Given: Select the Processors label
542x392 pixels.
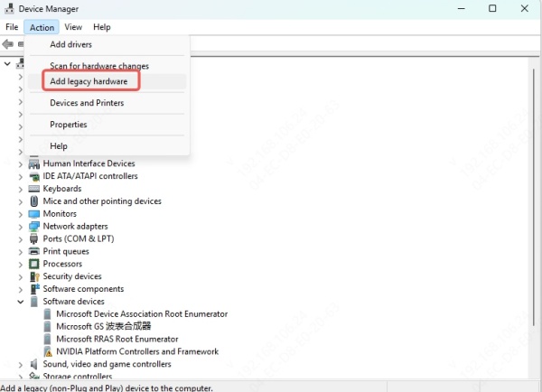Looking at the screenshot, I should point(62,264).
